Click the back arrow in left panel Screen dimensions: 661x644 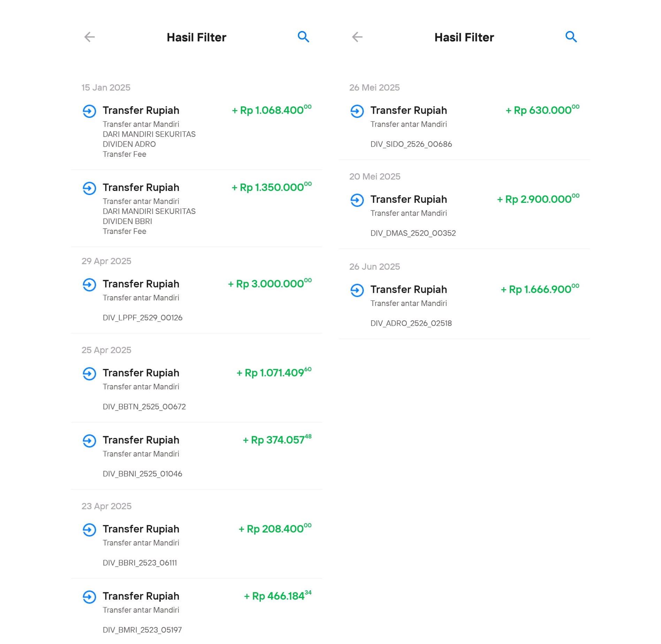(90, 37)
